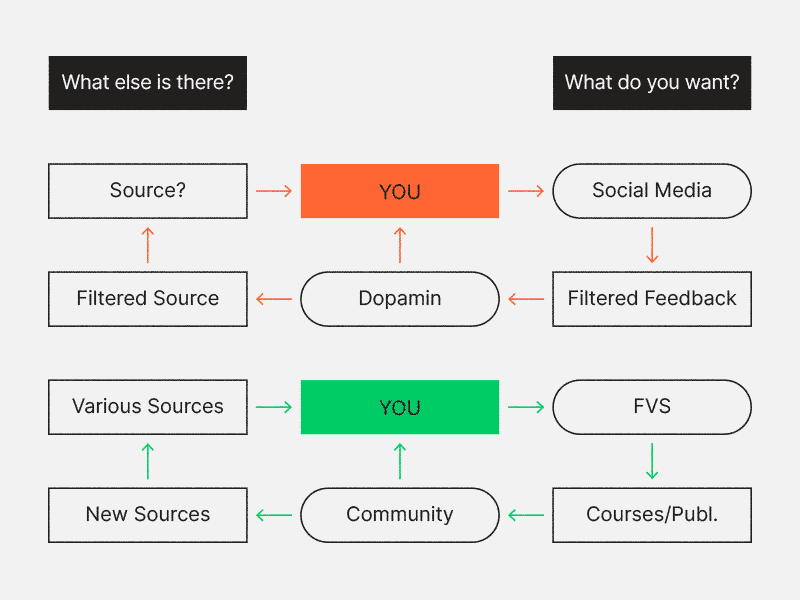
Task: Select the Social Media pill
Action: (x=652, y=191)
